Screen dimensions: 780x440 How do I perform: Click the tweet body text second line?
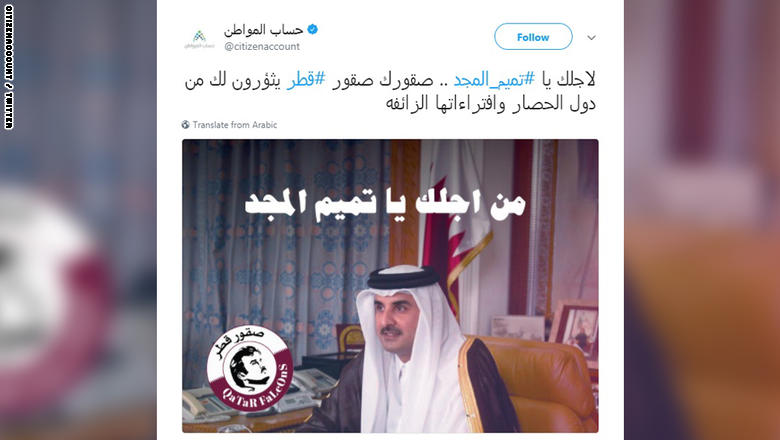click(490, 103)
